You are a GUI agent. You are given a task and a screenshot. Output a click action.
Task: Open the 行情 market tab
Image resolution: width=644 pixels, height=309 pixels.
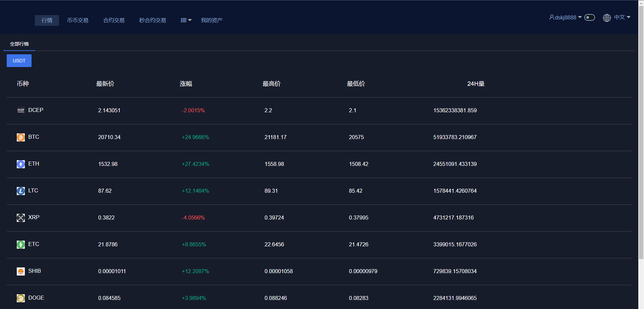47,20
